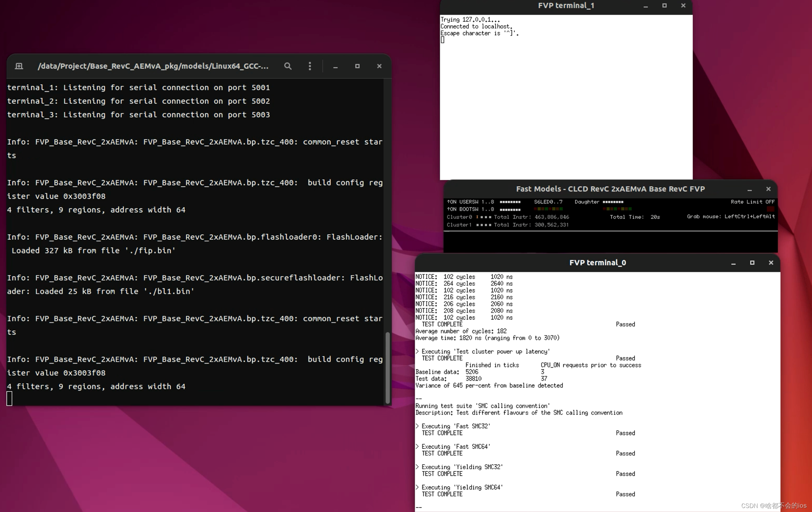Open the terminal three-dot menu
The image size is (812, 512).
309,66
